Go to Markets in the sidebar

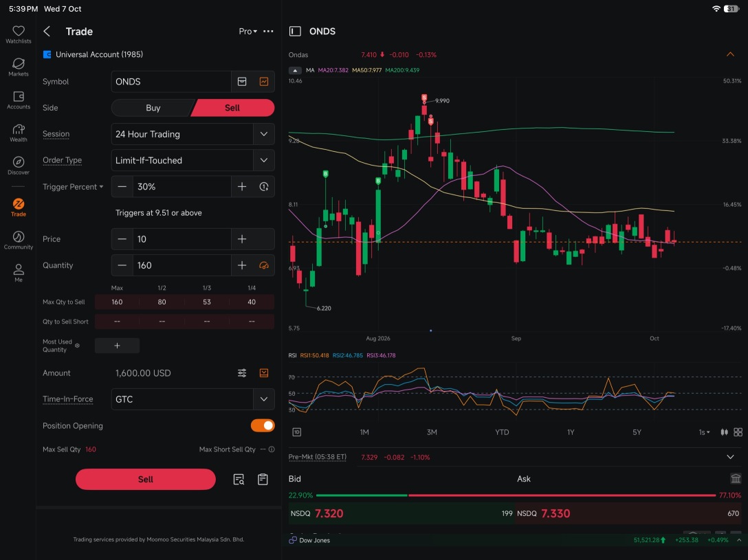(18, 67)
